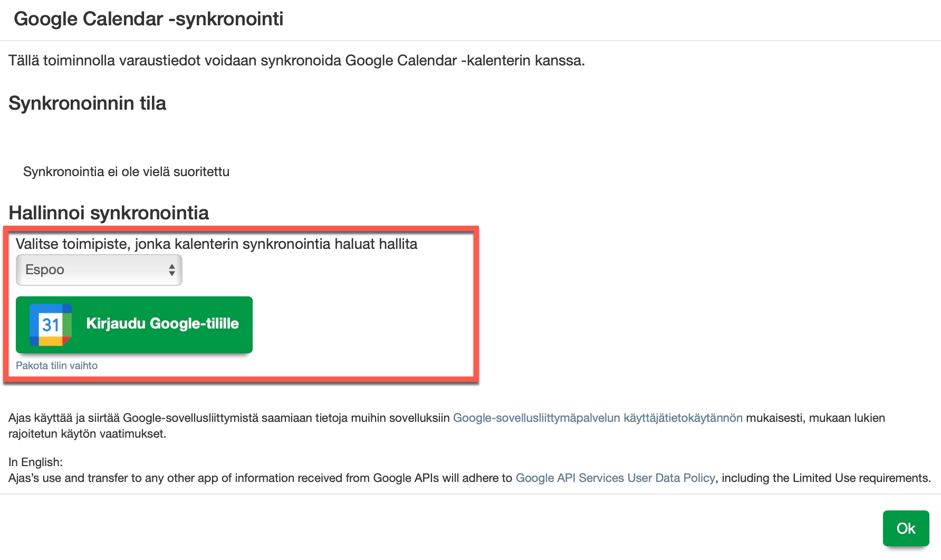This screenshot has width=941, height=560.
Task: Click the Valitse toimipiste label above the dropdown
Action: [x=216, y=244]
